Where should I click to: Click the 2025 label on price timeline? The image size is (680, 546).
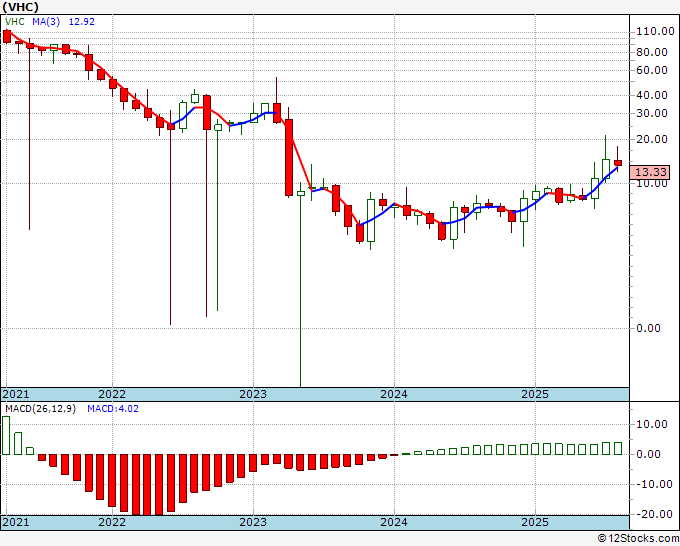[535, 394]
